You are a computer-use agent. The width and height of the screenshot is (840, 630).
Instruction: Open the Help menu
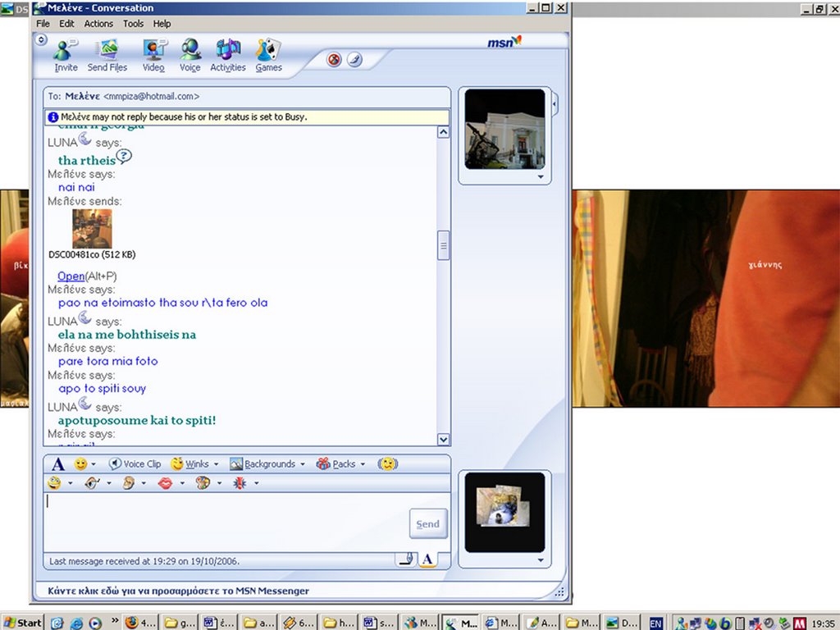click(162, 24)
